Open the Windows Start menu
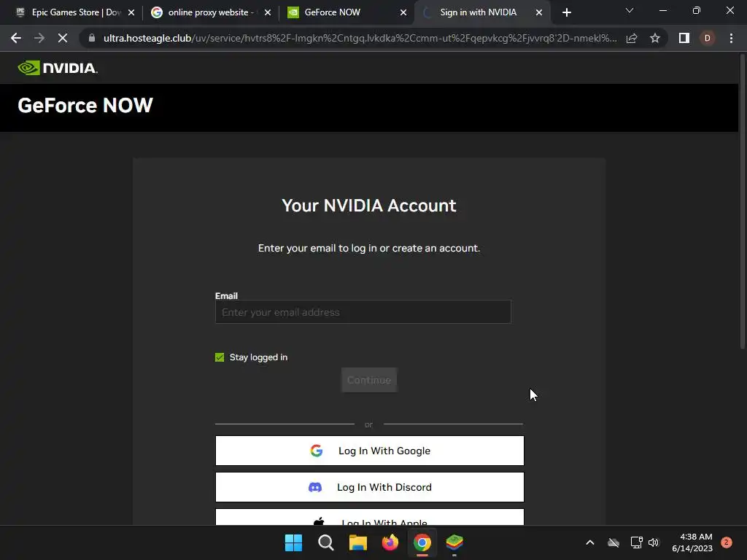 (293, 542)
